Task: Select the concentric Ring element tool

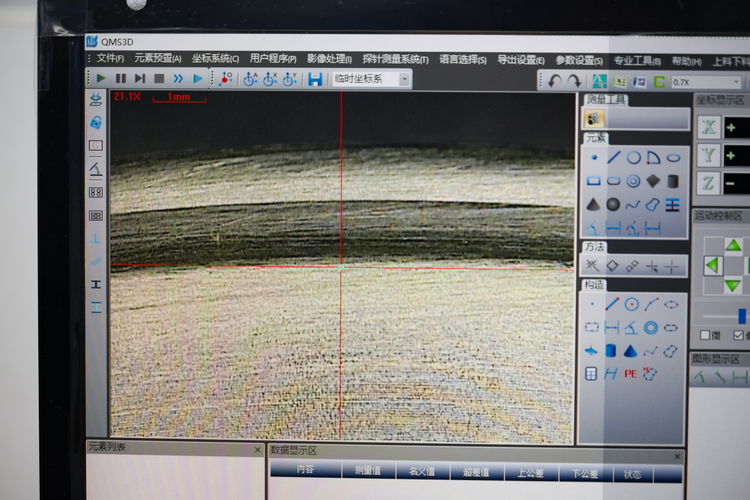Action: 633,181
